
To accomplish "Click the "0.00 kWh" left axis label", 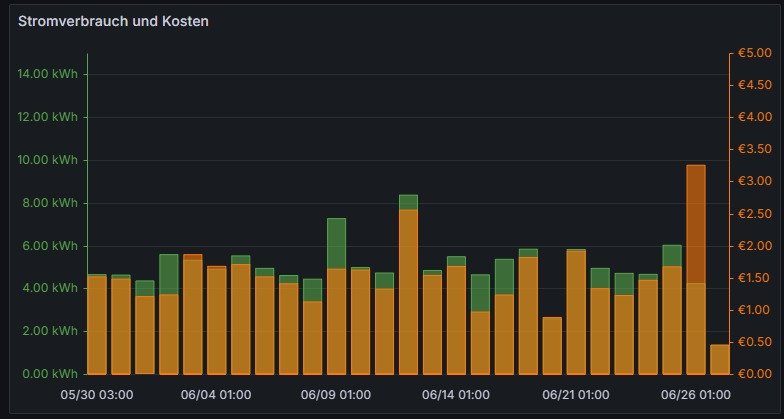I will (x=50, y=374).
